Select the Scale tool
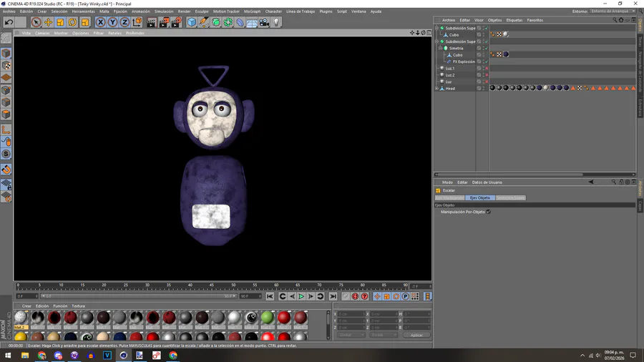 pyautogui.click(x=60, y=22)
